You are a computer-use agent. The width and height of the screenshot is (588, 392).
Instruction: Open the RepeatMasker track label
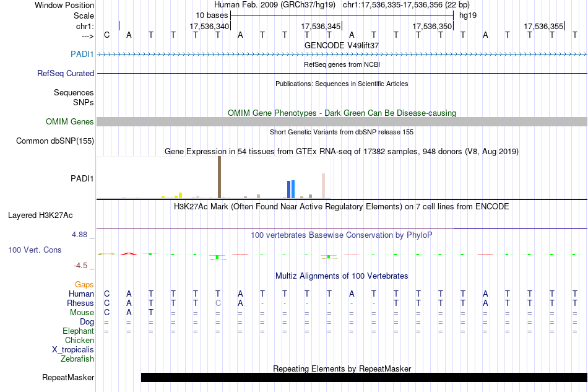coord(68,377)
